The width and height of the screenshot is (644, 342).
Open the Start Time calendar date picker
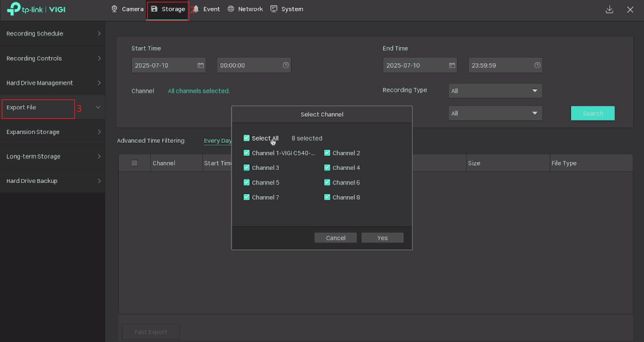[200, 65]
